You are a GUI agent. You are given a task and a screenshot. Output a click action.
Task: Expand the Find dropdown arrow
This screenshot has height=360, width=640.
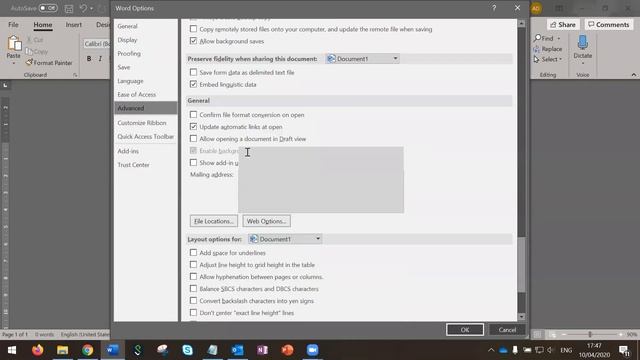pos(559,38)
